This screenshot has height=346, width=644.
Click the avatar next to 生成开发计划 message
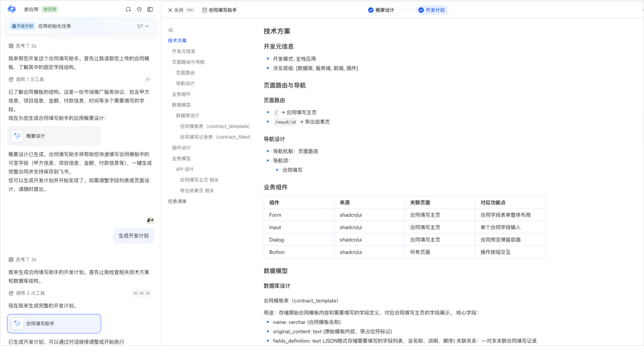point(148,220)
